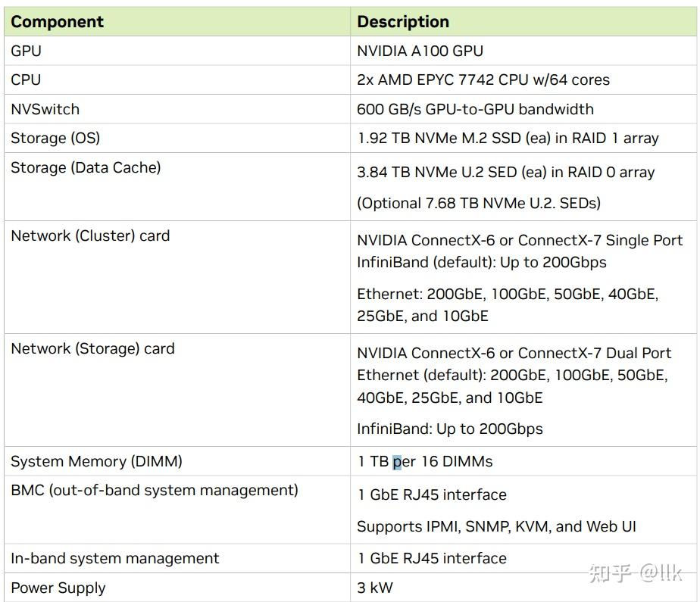Click the ConnectX-7 Single Port line
The width and height of the screenshot is (700, 602).
520,241
